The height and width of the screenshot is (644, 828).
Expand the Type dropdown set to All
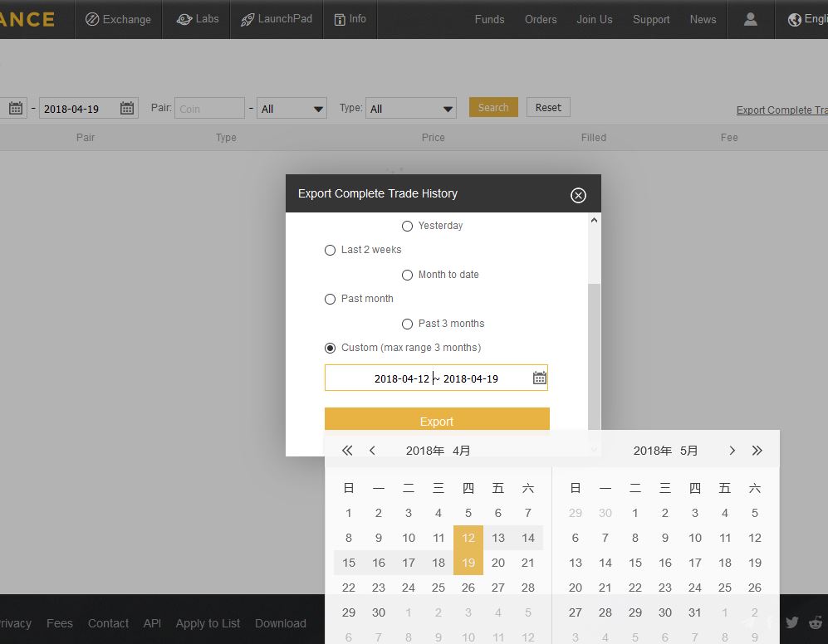[x=411, y=109]
